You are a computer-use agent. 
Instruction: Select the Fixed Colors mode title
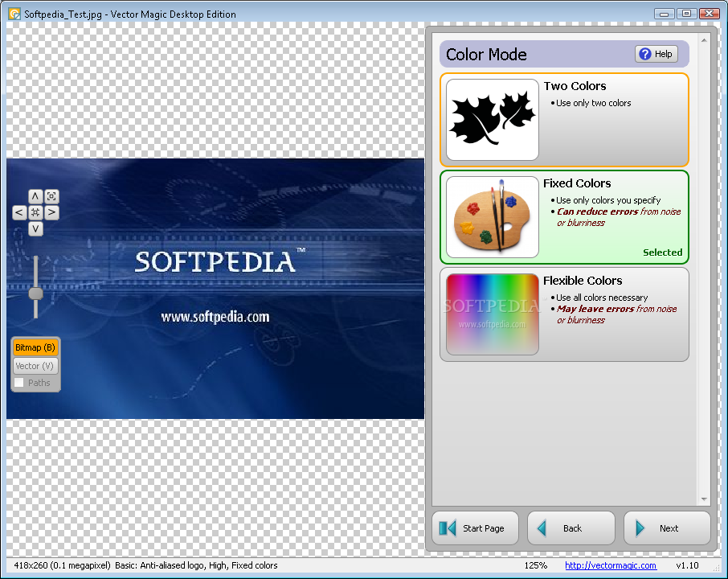pyautogui.click(x=577, y=183)
